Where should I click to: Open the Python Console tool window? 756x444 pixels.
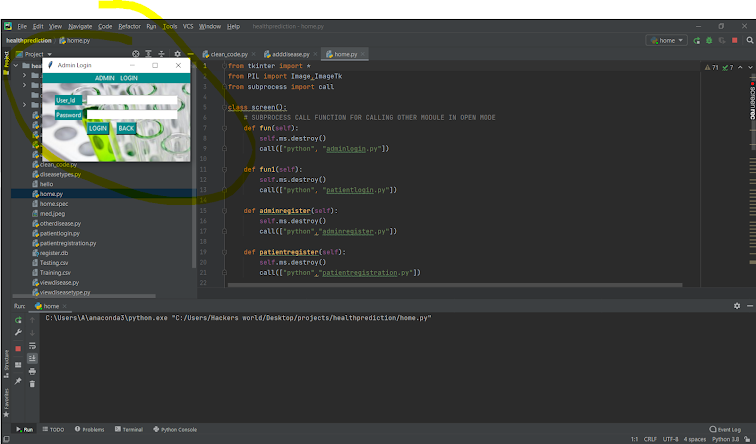click(x=175, y=430)
